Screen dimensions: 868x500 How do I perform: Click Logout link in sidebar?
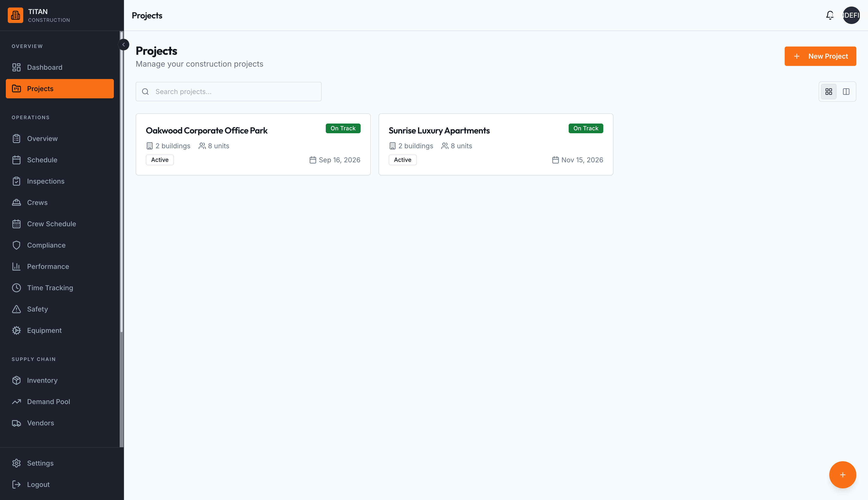pos(60,484)
